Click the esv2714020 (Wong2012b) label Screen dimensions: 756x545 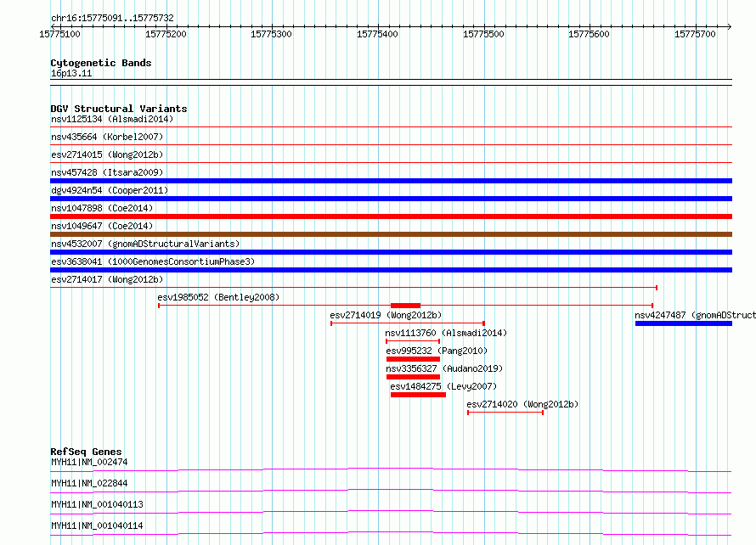[522, 404]
